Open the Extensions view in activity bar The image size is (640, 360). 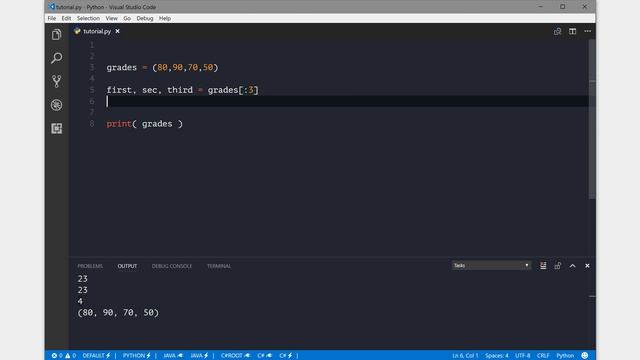(57, 129)
